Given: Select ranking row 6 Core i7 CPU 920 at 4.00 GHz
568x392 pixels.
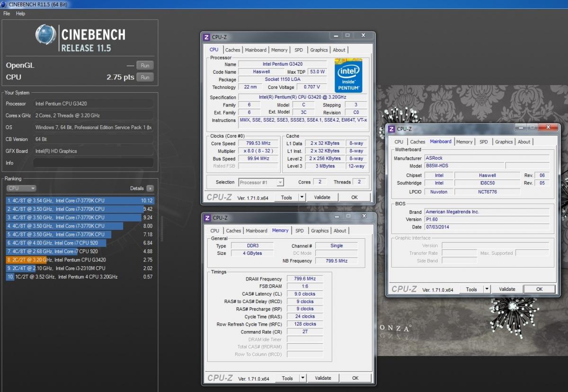Looking at the screenshot, I should click(x=80, y=243).
